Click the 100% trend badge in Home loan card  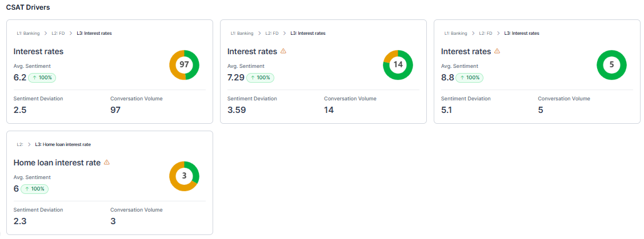35,189
